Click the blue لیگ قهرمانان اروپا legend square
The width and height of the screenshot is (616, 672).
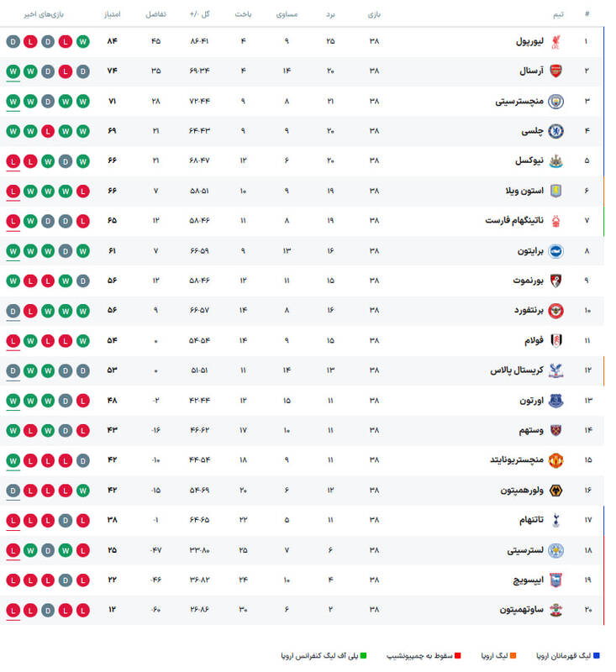point(607,654)
